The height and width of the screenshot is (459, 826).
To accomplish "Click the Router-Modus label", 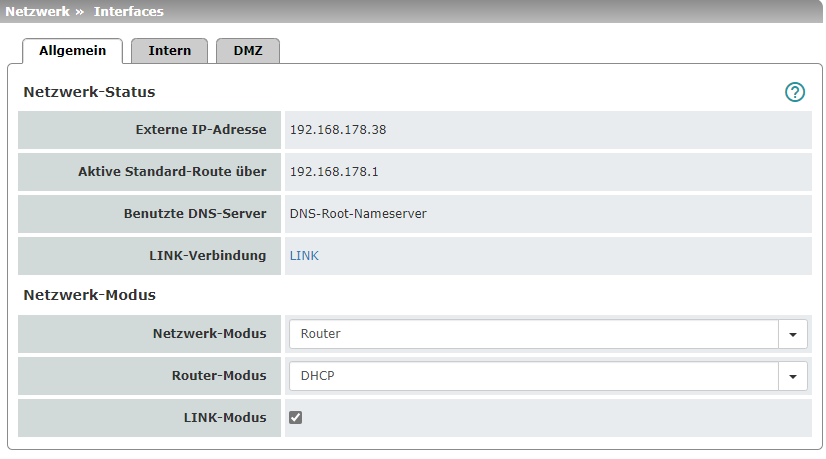I will [219, 376].
